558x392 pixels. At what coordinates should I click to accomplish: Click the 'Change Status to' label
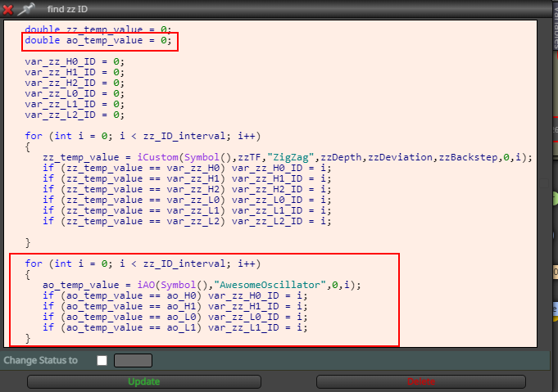click(x=41, y=360)
